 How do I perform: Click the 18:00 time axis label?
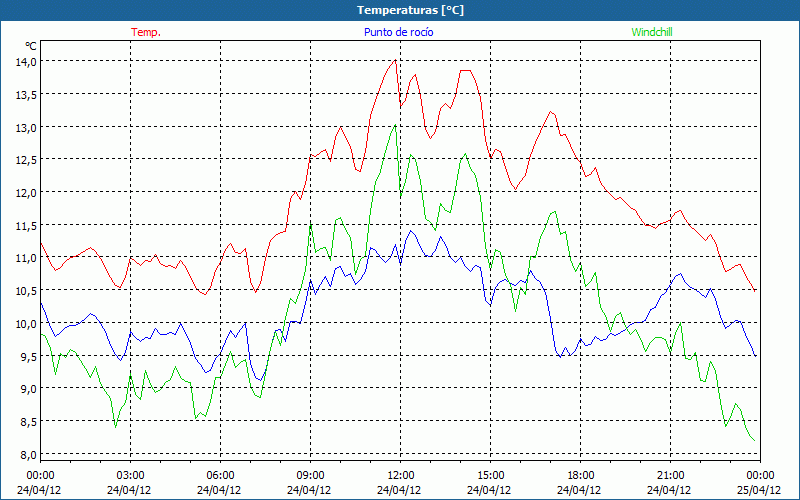pos(580,476)
